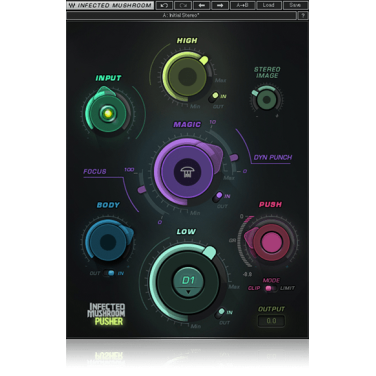Click the Redo arrow in the toolbar

pyautogui.click(x=183, y=5)
